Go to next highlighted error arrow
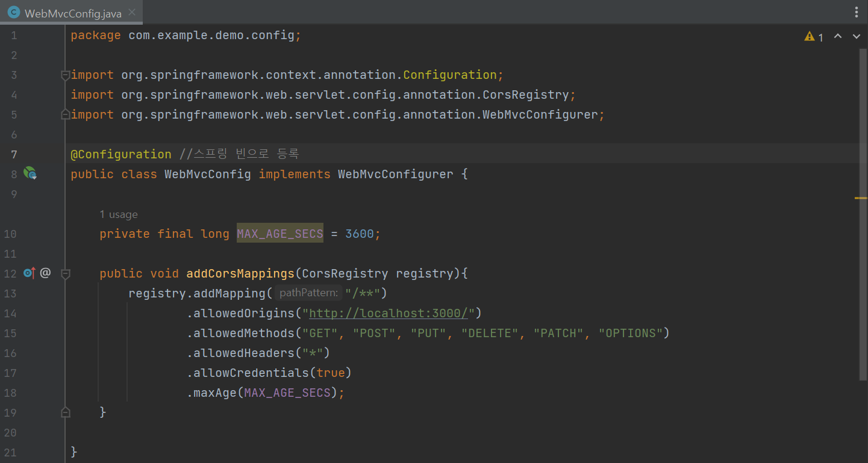Image resolution: width=868 pixels, height=463 pixels. [857, 37]
